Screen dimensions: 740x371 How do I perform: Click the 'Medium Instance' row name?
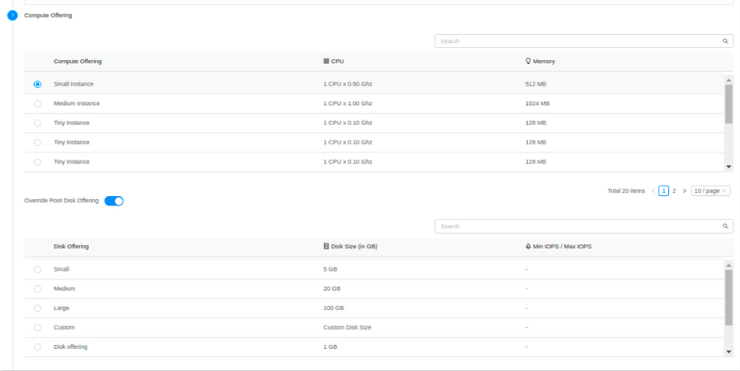click(x=76, y=103)
